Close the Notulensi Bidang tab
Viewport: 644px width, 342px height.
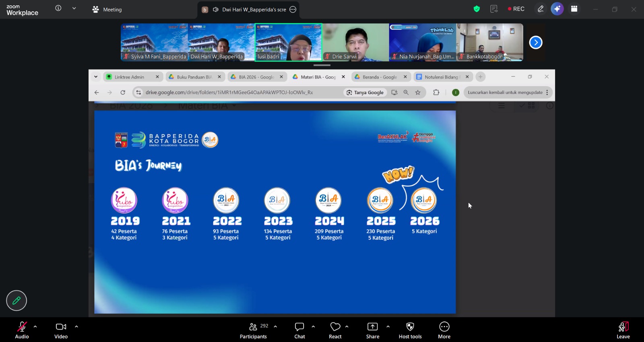pyautogui.click(x=467, y=77)
